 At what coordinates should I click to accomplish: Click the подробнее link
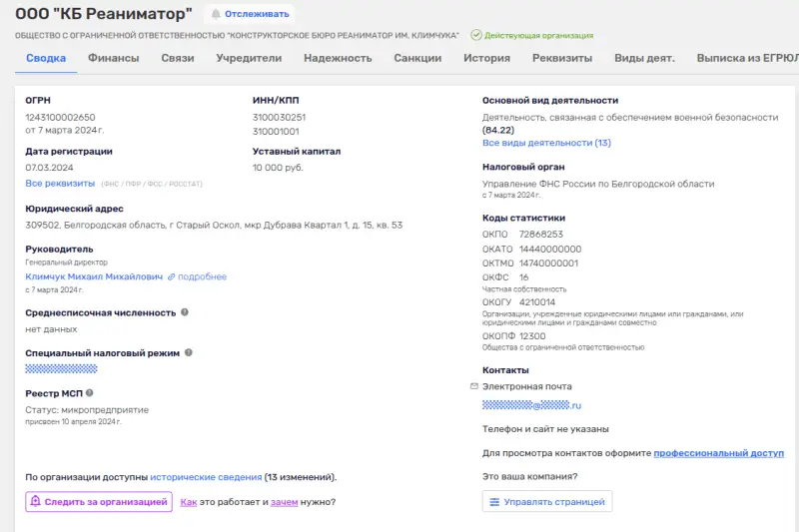pos(203,276)
